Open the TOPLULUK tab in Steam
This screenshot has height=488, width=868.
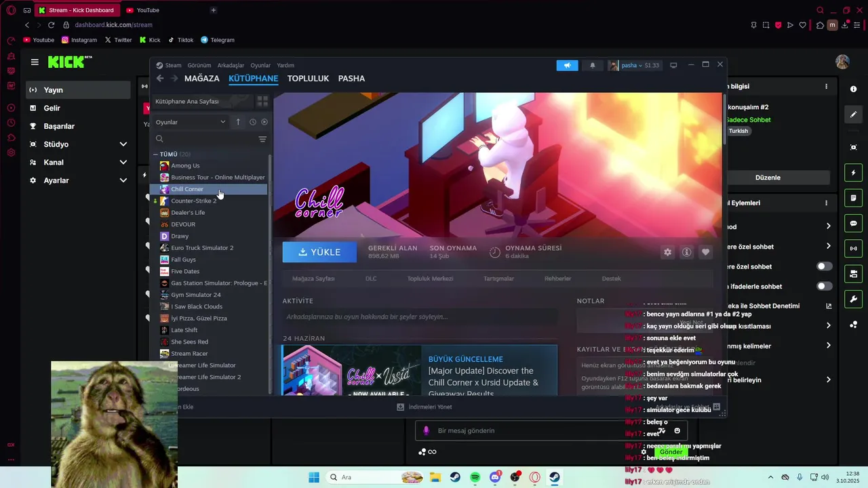pos(308,79)
